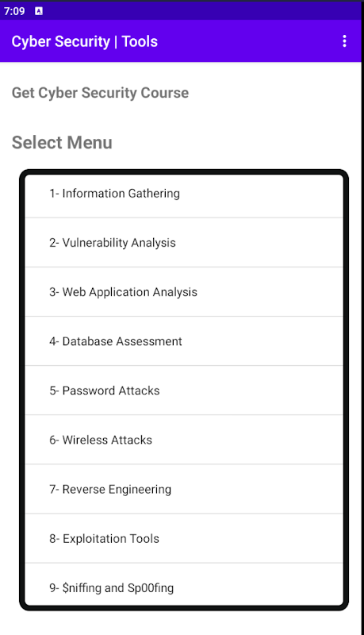
Task: Open the Get Cyber Security Course link
Action: tap(100, 93)
